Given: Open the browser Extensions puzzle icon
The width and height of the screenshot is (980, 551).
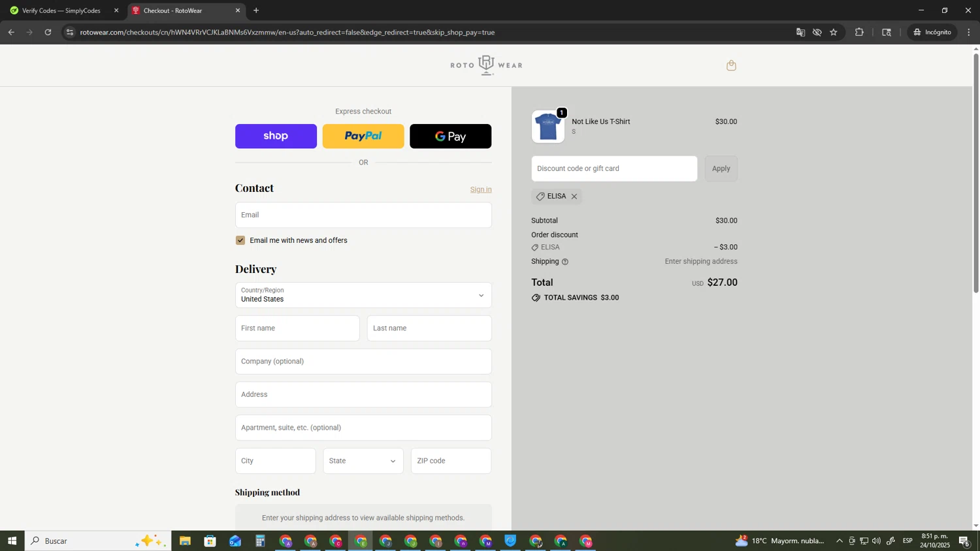Looking at the screenshot, I should click(859, 32).
